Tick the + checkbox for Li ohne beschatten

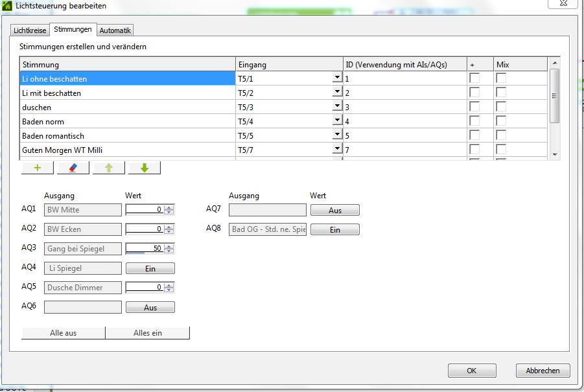click(x=474, y=78)
